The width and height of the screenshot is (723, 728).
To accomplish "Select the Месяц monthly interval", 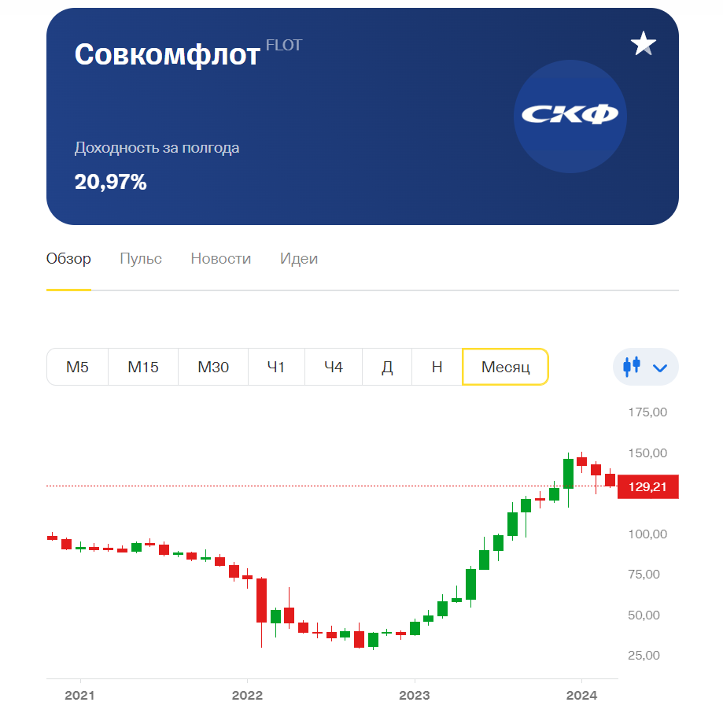I will pos(505,367).
